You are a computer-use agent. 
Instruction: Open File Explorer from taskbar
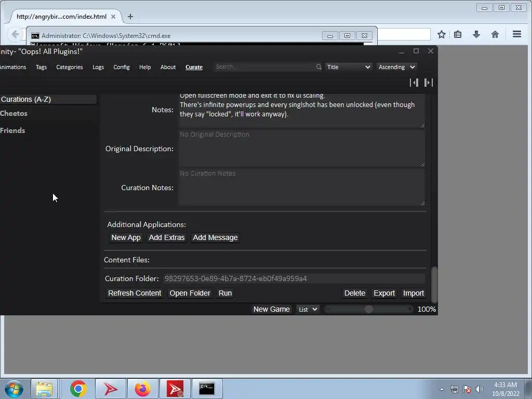(44, 389)
